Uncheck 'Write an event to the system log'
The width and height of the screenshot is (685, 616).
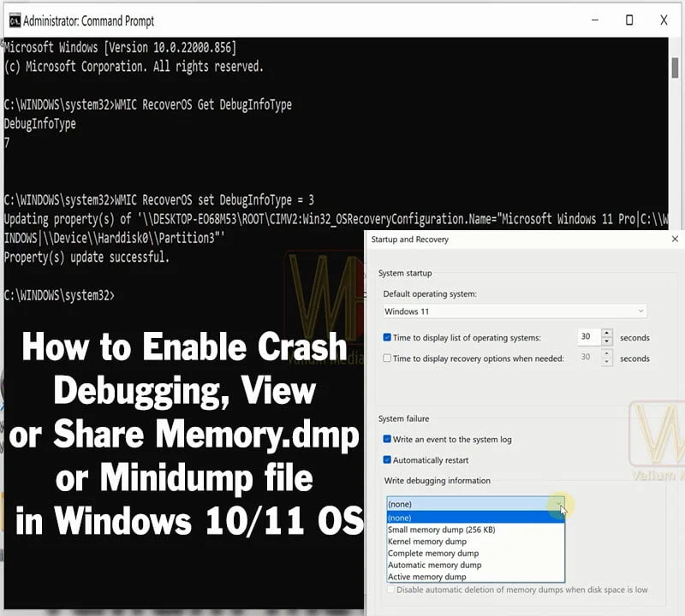click(x=387, y=439)
